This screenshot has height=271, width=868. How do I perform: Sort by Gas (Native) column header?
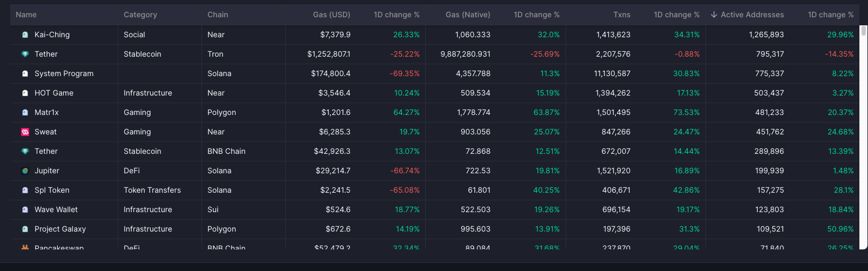[468, 15]
